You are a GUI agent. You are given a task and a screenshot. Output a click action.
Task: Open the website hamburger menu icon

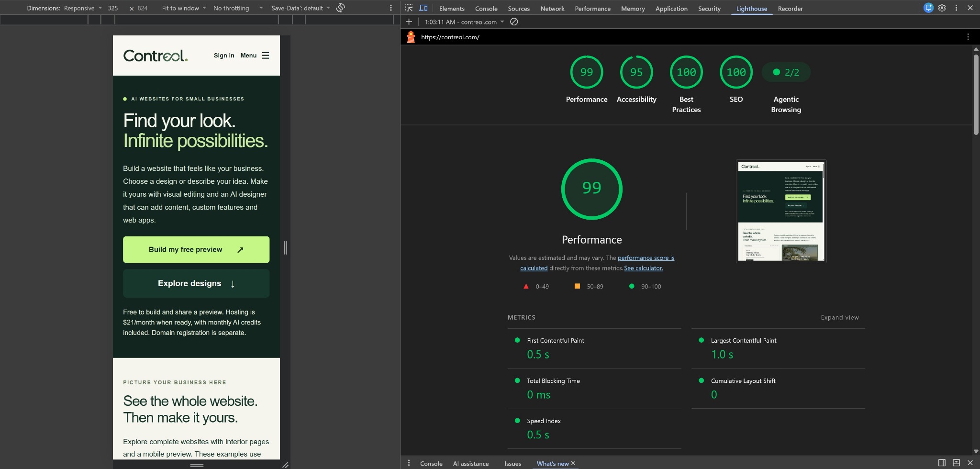[266, 56]
